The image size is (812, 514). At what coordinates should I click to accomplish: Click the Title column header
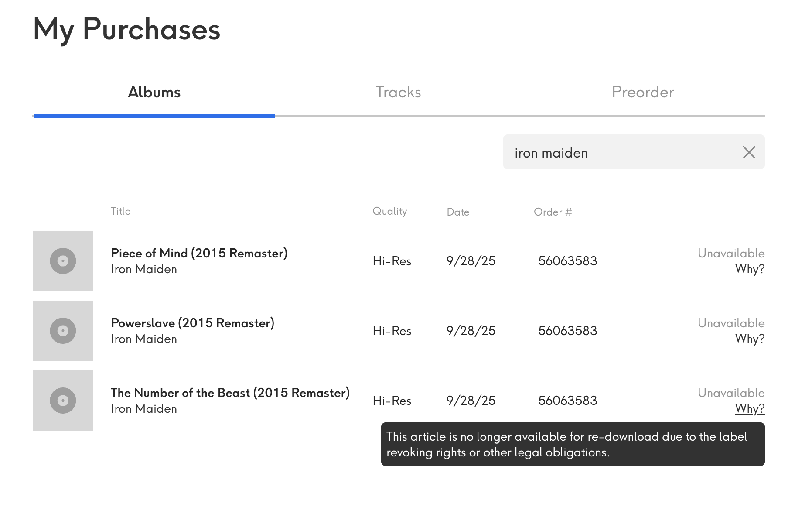(120, 211)
